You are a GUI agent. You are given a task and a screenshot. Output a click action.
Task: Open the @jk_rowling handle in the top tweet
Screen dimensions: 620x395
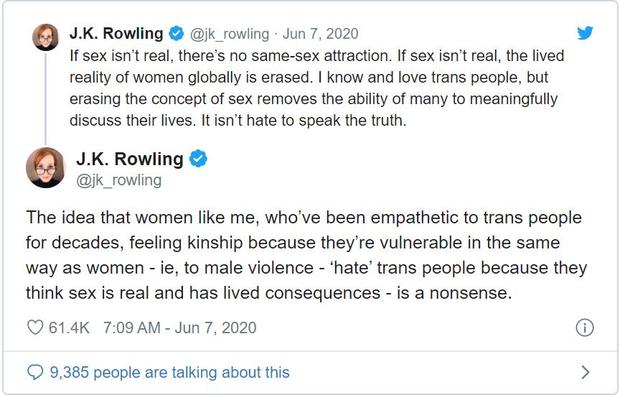click(229, 34)
